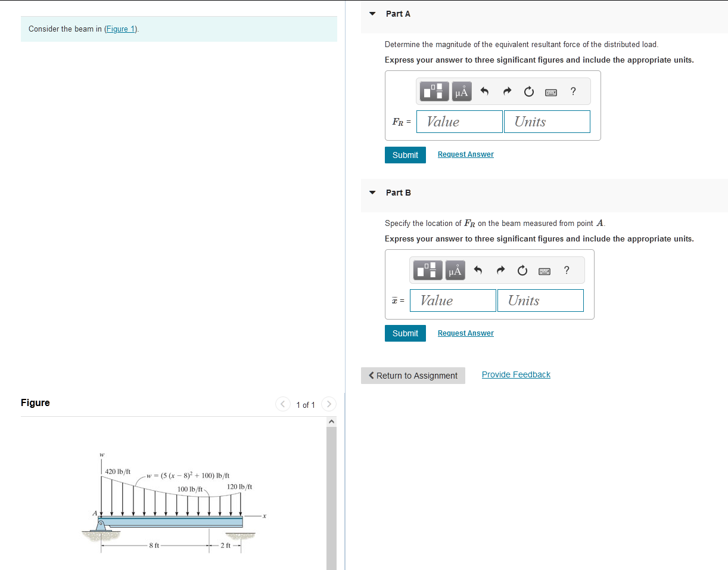Submit the Part A answer
This screenshot has width=728, height=570.
pyautogui.click(x=405, y=154)
